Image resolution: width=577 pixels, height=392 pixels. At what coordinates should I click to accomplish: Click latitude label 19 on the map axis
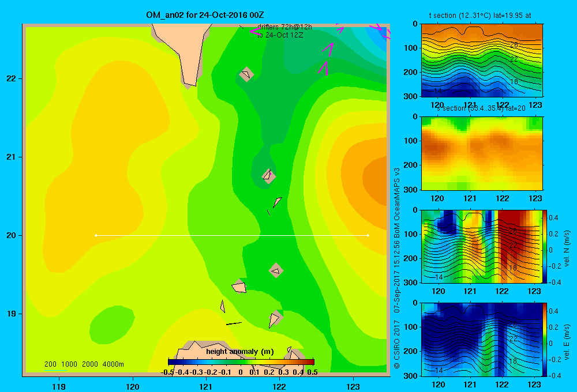tap(12, 314)
